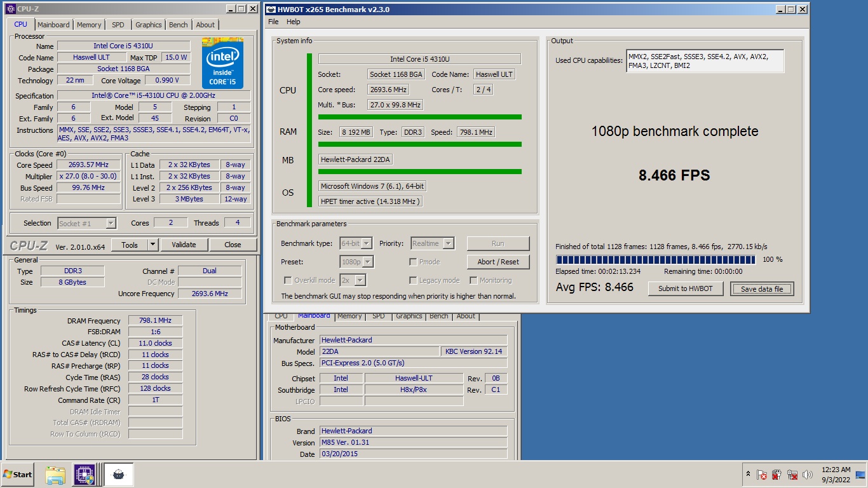Click the Start button
868x488 pixels.
pos(18,475)
